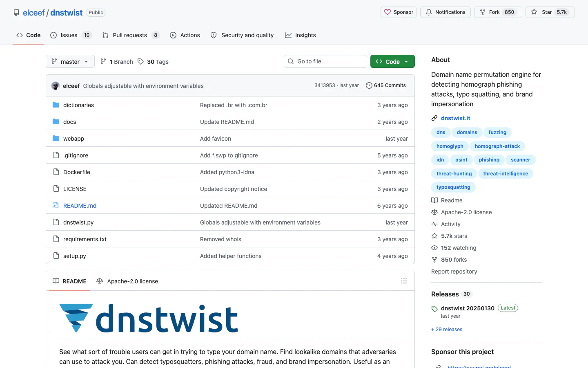Open the Pull requests tab
This screenshot has width=588, height=368.
click(x=131, y=35)
